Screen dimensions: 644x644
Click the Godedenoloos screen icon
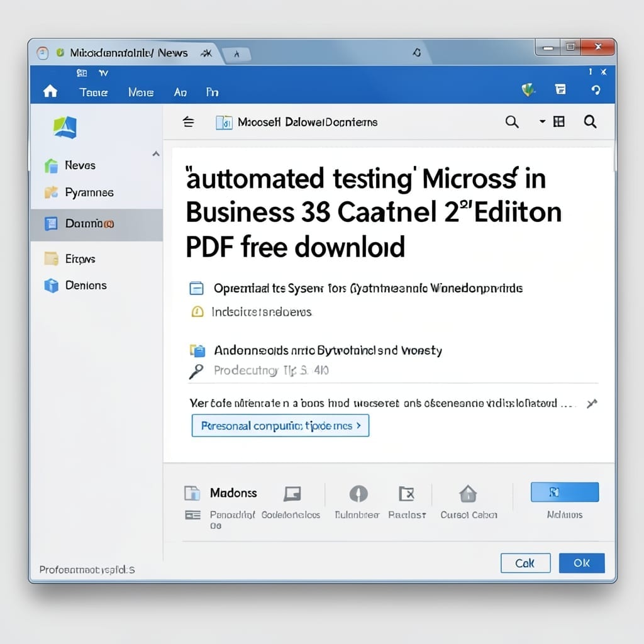292,494
